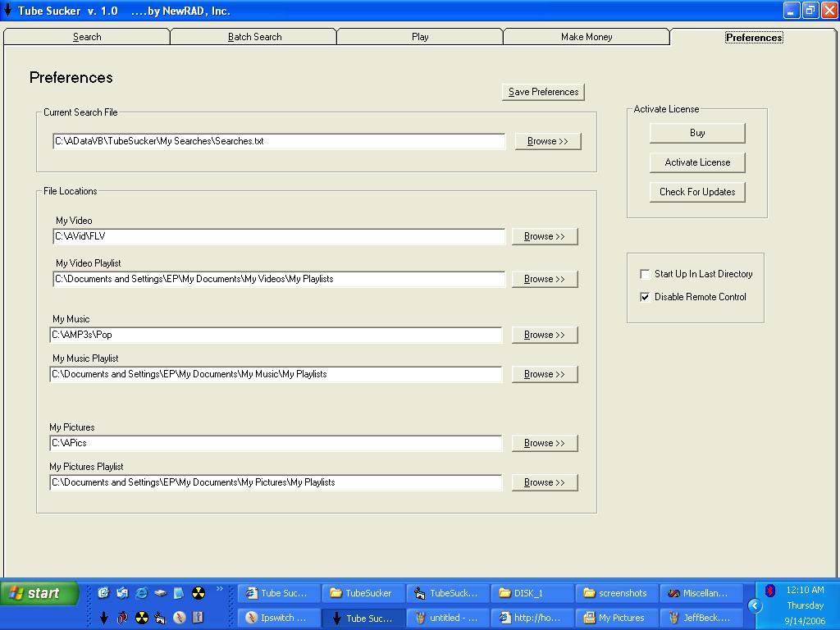840x630 pixels.
Task: Browse for the My Music folder
Action: coord(545,335)
